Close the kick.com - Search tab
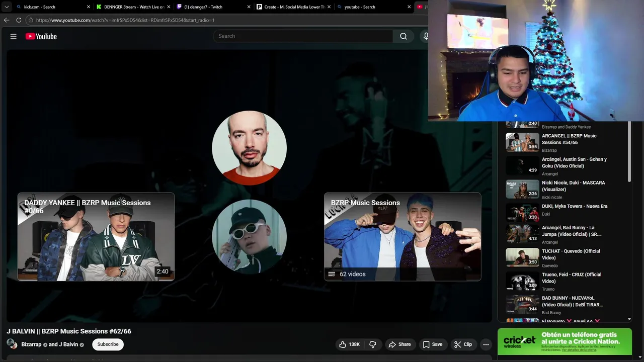This screenshot has width=644, height=362. [89, 7]
